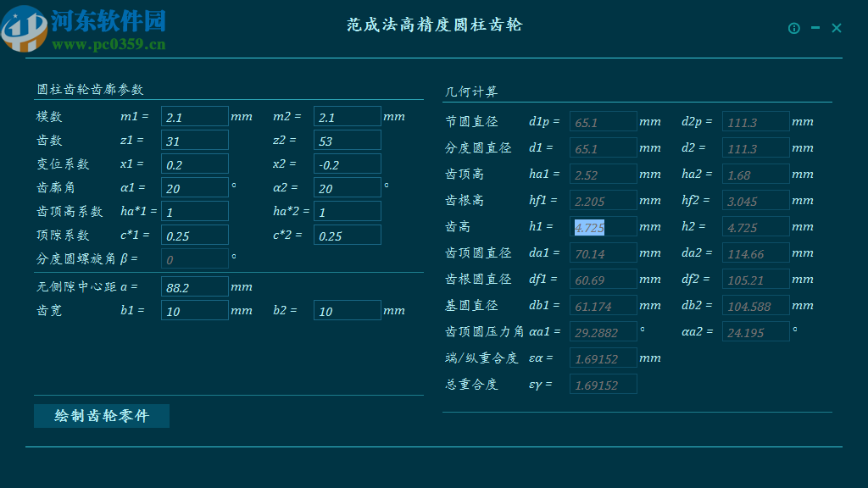This screenshot has width=868, height=488.
Task: Select the db2 base diameter output
Action: (x=755, y=305)
